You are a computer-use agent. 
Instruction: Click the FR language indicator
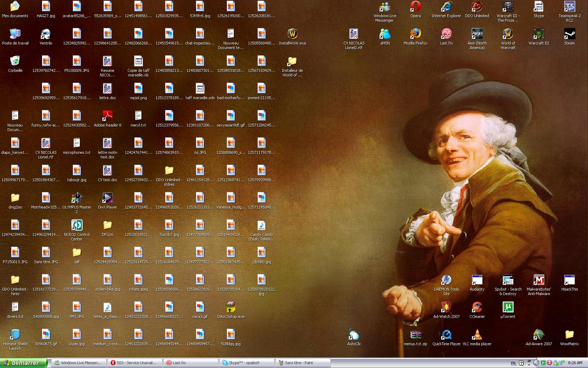[x=513, y=363]
